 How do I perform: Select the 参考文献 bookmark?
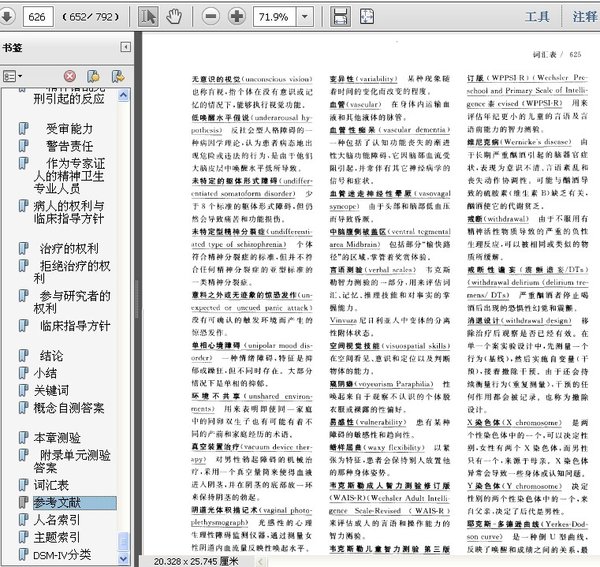pos(60,502)
